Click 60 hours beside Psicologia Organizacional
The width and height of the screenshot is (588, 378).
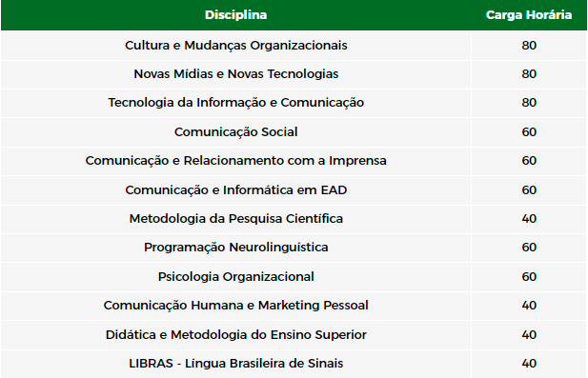pyautogui.click(x=529, y=276)
